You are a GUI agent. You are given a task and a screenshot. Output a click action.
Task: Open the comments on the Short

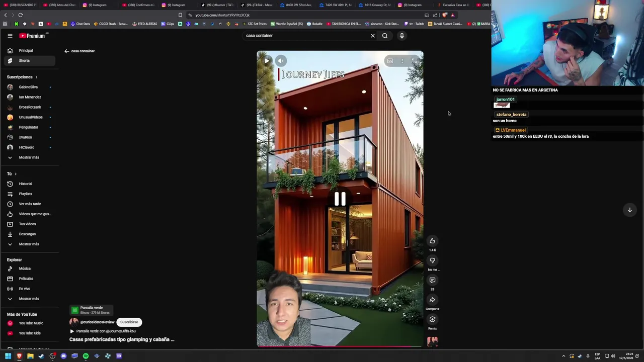432,280
